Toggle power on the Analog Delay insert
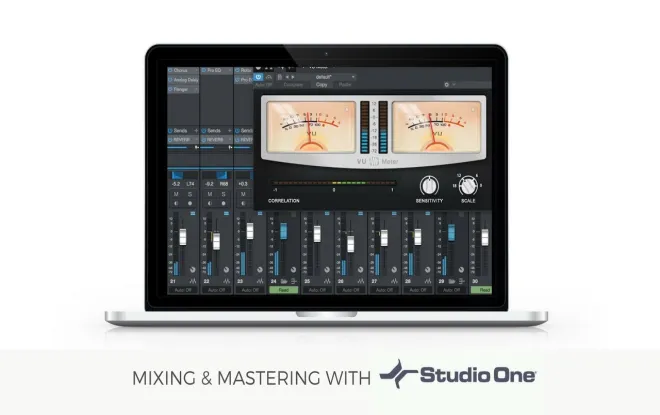Image resolution: width=660 pixels, height=415 pixels. [170, 80]
